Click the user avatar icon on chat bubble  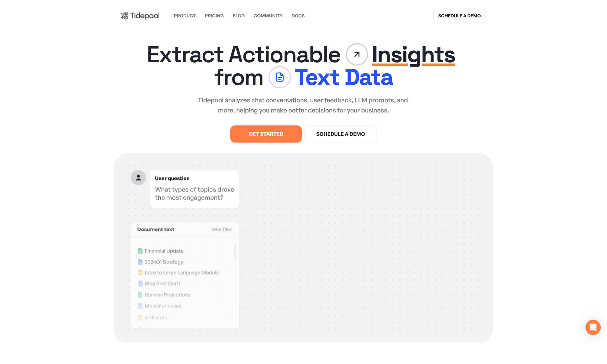click(138, 177)
